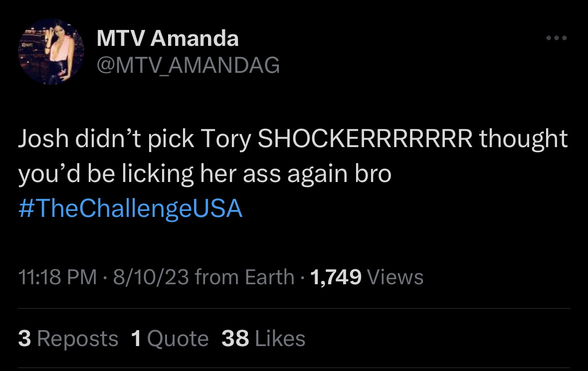This screenshot has width=588, height=371.
Task: Click the word 'thought' in the post
Action: tap(524, 139)
